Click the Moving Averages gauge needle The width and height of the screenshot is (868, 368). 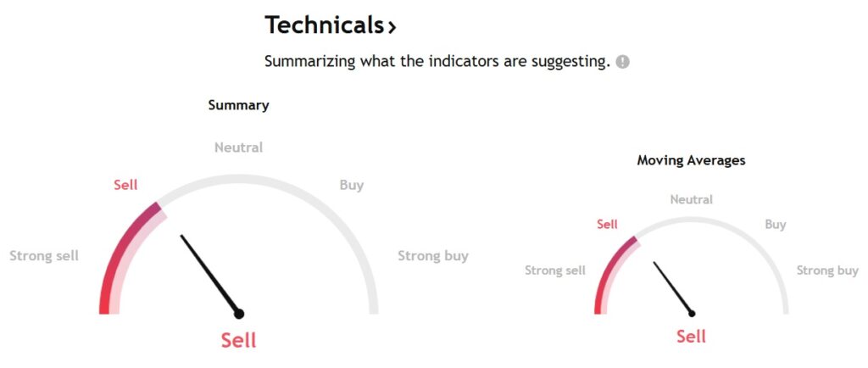(674, 289)
